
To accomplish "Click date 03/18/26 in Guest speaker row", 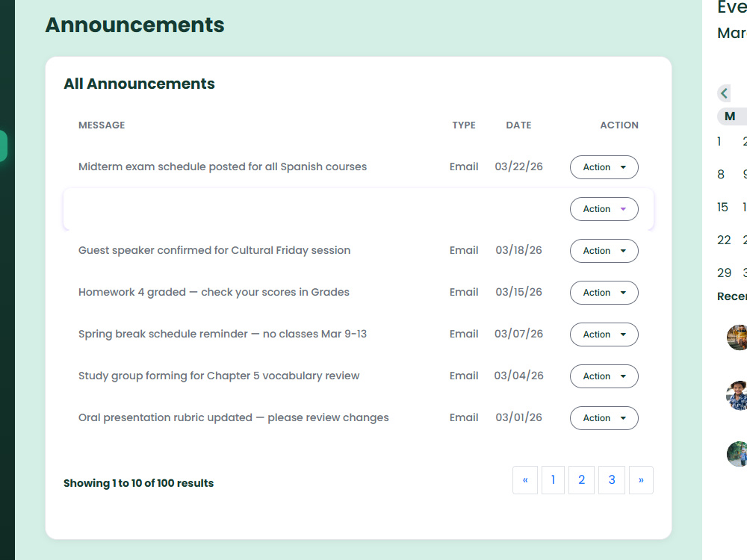I will click(x=519, y=250).
